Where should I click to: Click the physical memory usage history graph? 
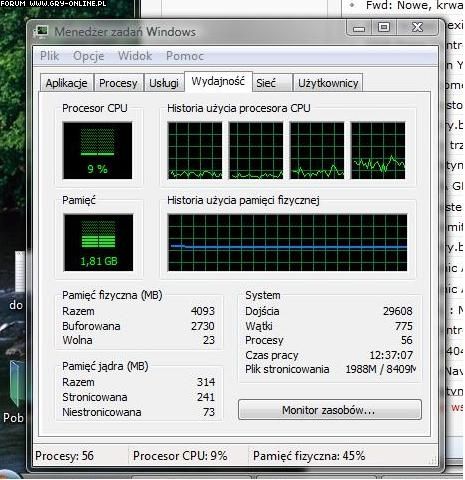pyautogui.click(x=287, y=242)
